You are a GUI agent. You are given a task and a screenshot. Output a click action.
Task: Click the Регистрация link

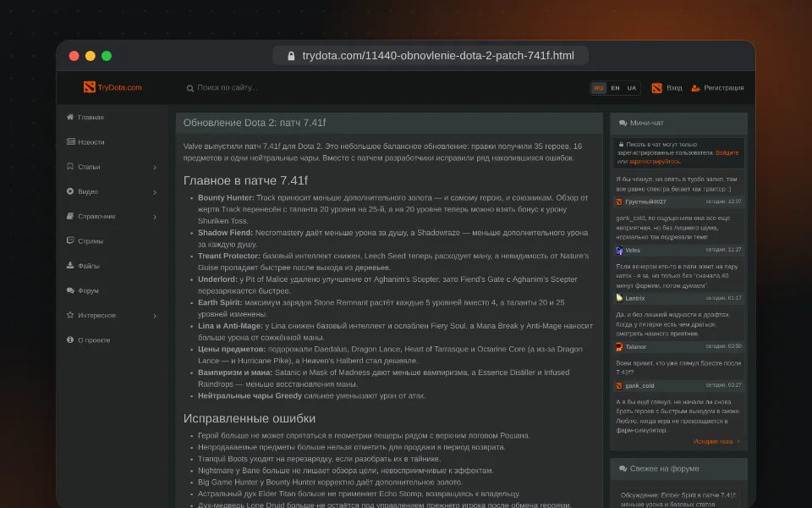pyautogui.click(x=723, y=88)
